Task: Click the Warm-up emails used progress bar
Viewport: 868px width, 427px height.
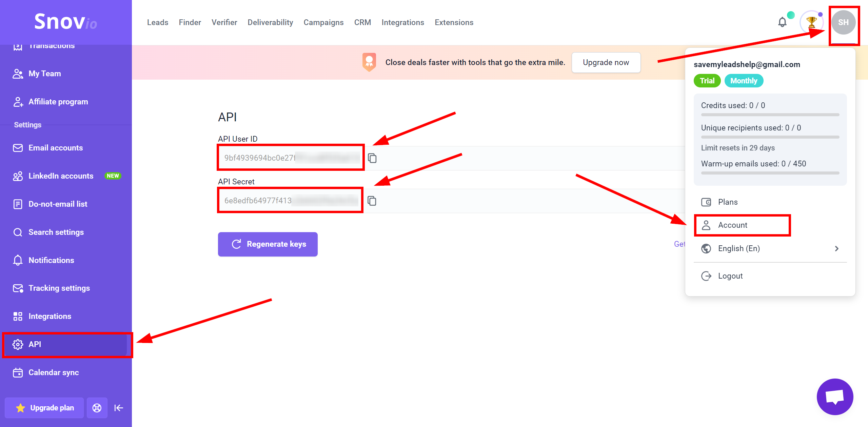Action: [x=770, y=173]
